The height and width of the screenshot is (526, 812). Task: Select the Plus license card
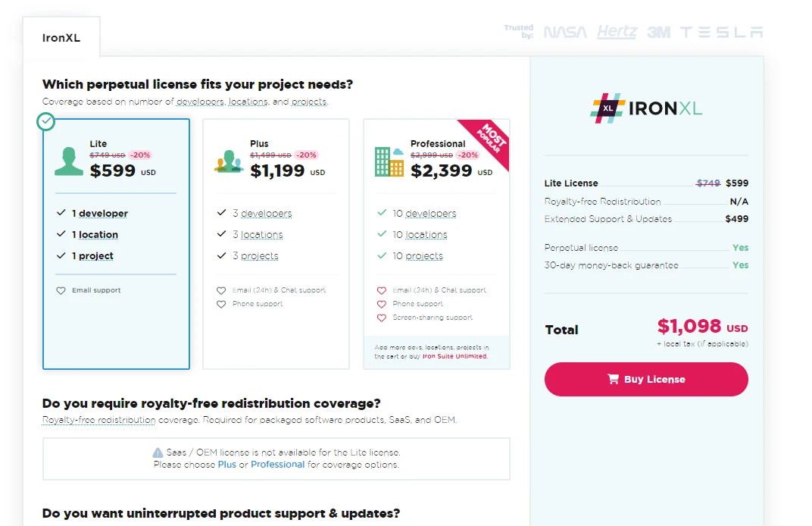pos(276,243)
